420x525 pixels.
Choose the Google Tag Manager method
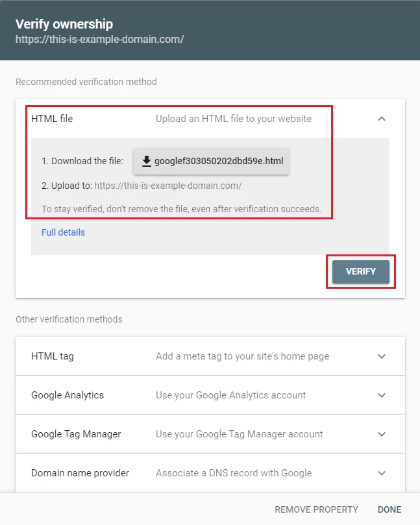point(76,434)
